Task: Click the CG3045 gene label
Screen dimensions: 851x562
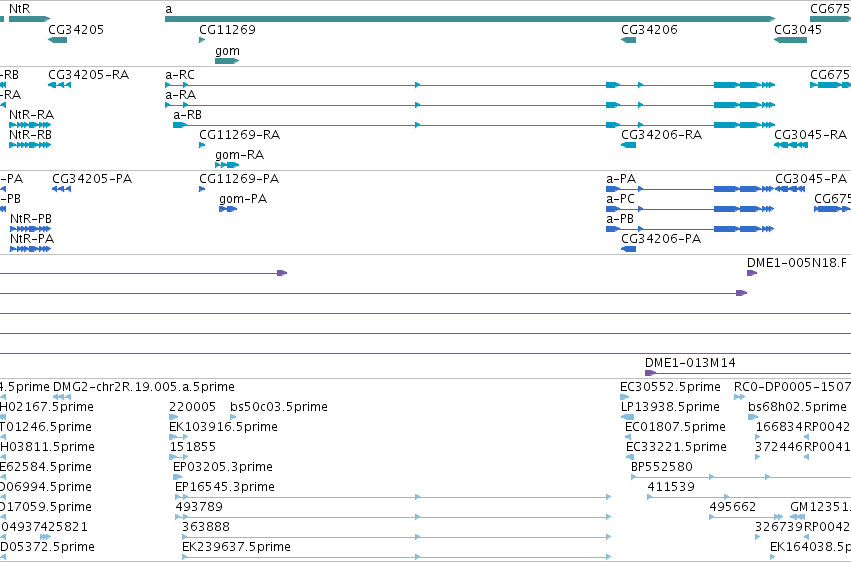Action: coord(798,29)
